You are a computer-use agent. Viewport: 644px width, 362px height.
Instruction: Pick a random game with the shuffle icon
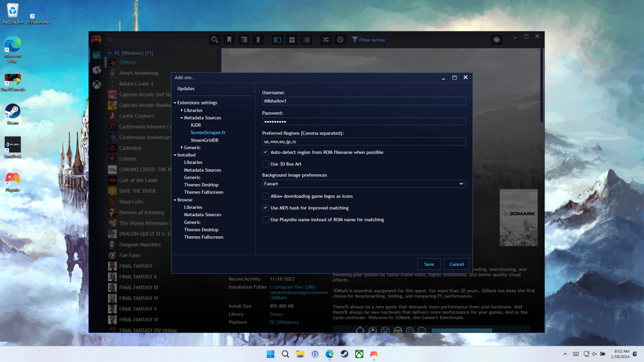(325, 39)
